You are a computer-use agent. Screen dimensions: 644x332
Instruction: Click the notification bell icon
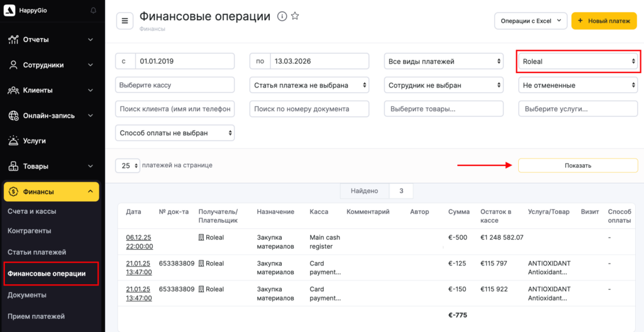(94, 11)
